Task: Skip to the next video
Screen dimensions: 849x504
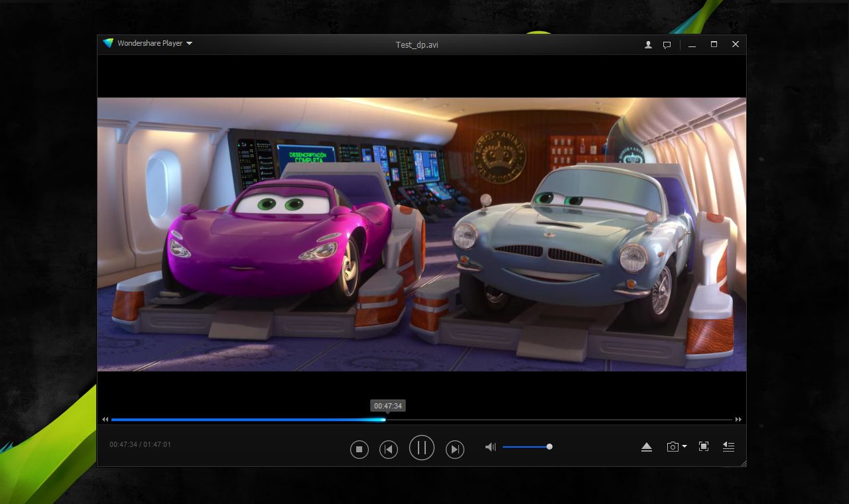Action: (x=454, y=450)
